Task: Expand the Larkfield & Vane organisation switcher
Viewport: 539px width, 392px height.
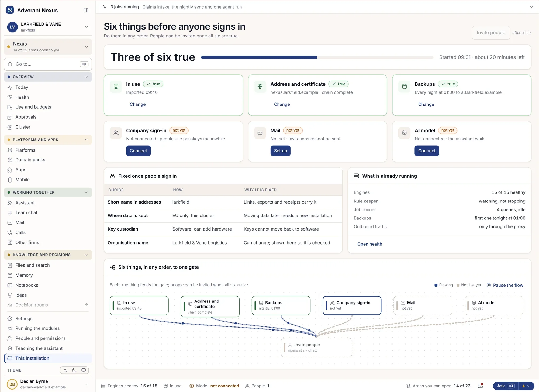Action: click(x=86, y=27)
